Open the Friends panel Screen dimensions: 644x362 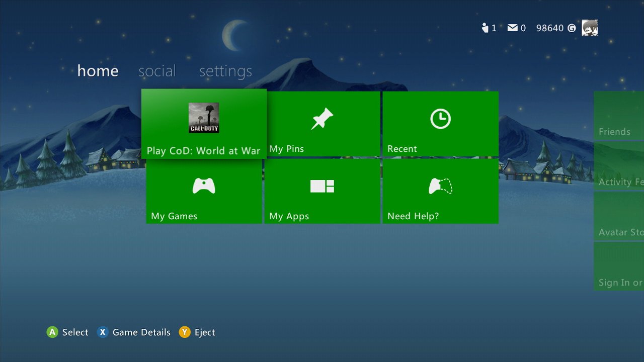click(x=620, y=116)
